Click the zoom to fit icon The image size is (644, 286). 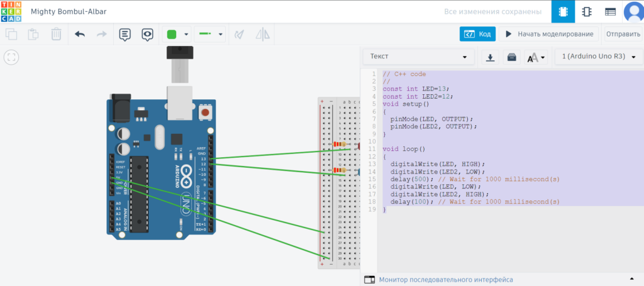tap(11, 57)
